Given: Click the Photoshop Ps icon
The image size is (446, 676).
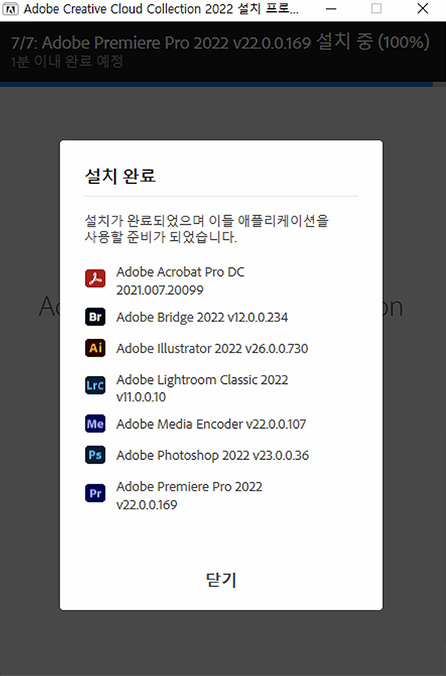Looking at the screenshot, I should click(x=95, y=454).
